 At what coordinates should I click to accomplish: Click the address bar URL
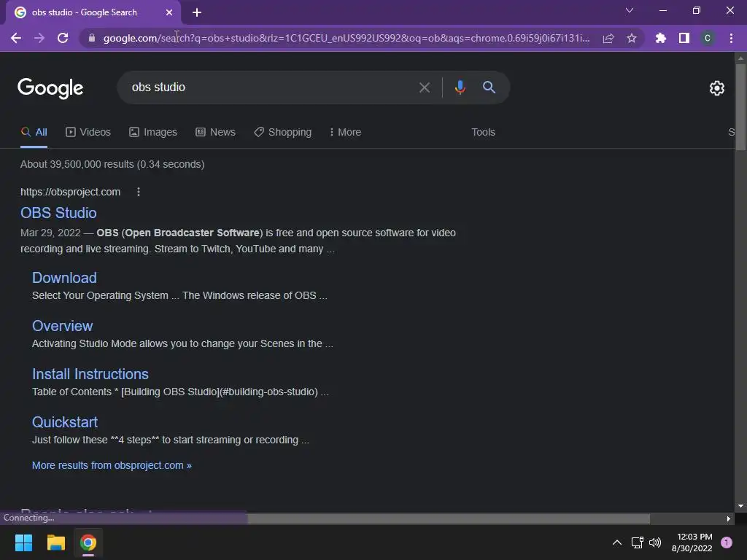347,38
